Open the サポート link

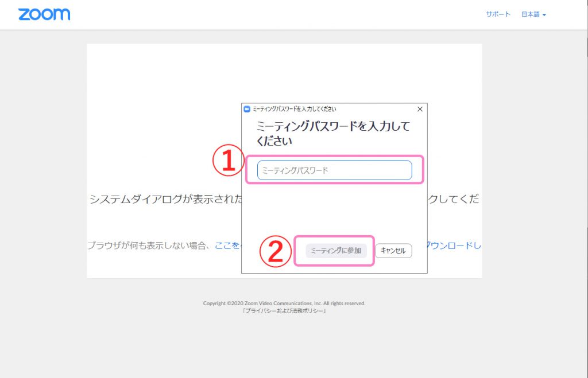(x=498, y=14)
